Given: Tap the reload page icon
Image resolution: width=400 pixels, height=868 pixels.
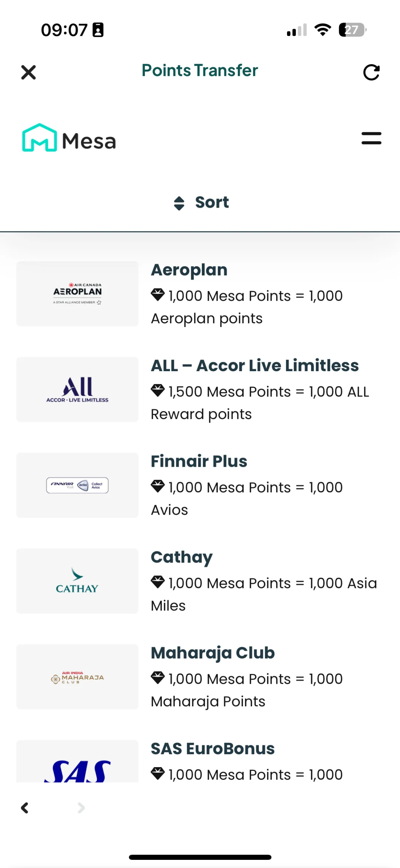Looking at the screenshot, I should click(371, 72).
